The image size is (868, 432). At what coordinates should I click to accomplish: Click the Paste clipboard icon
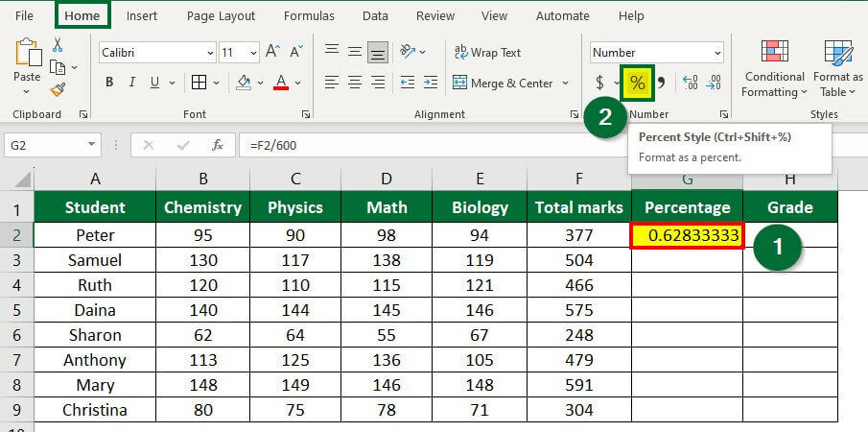28,54
